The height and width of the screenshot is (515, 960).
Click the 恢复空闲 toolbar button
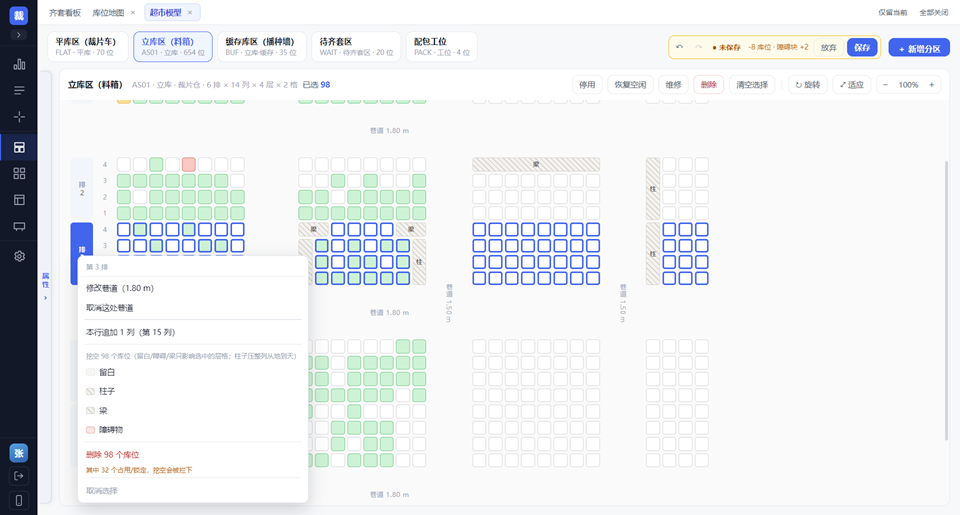[630, 85]
